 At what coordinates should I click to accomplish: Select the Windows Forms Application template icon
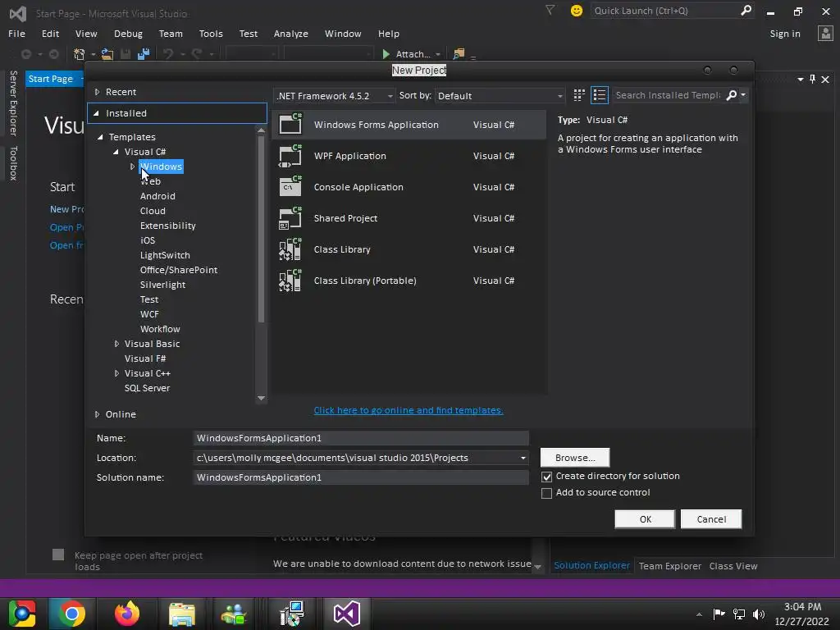click(290, 124)
